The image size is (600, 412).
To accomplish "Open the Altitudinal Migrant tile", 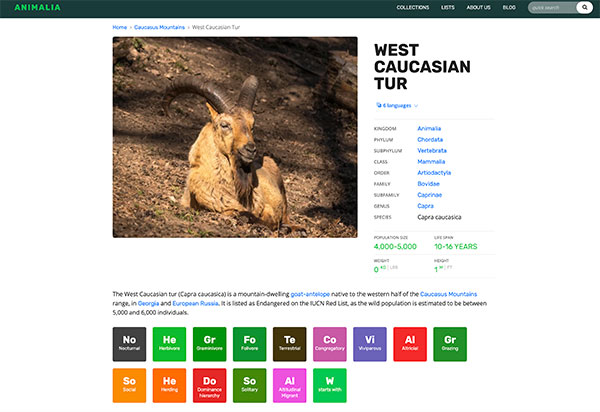I will point(289,385).
